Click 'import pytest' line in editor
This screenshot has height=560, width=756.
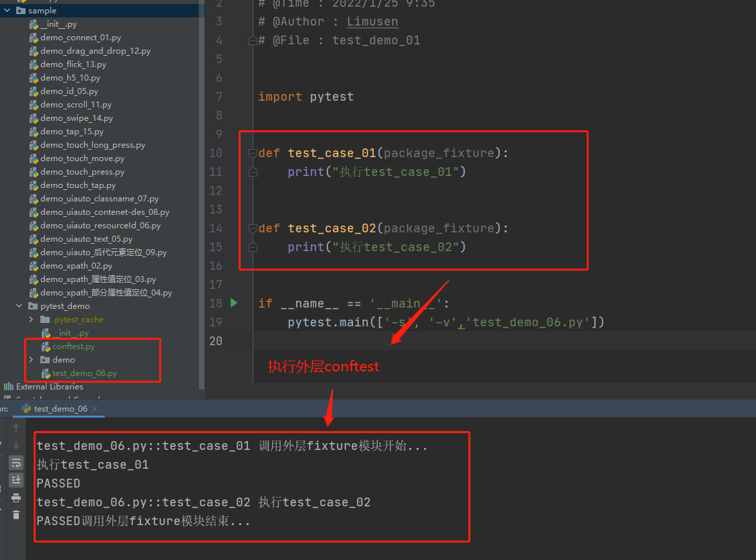pyautogui.click(x=306, y=97)
